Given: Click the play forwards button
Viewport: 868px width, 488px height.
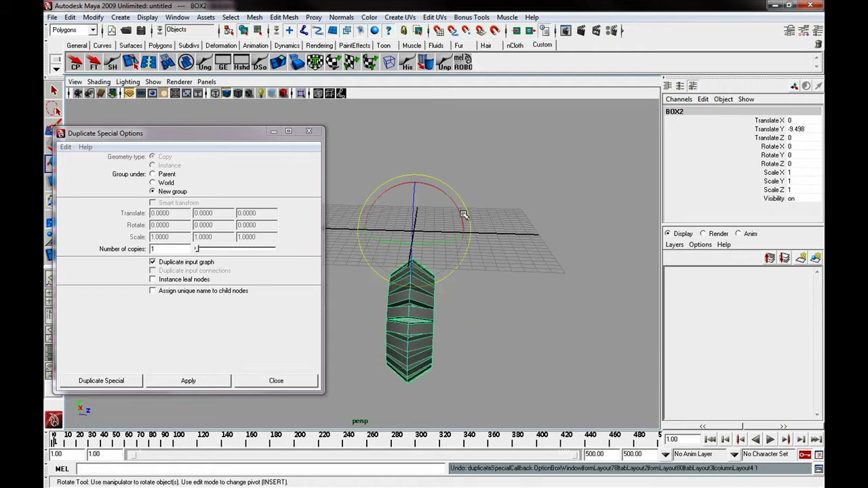Looking at the screenshot, I should pos(770,440).
